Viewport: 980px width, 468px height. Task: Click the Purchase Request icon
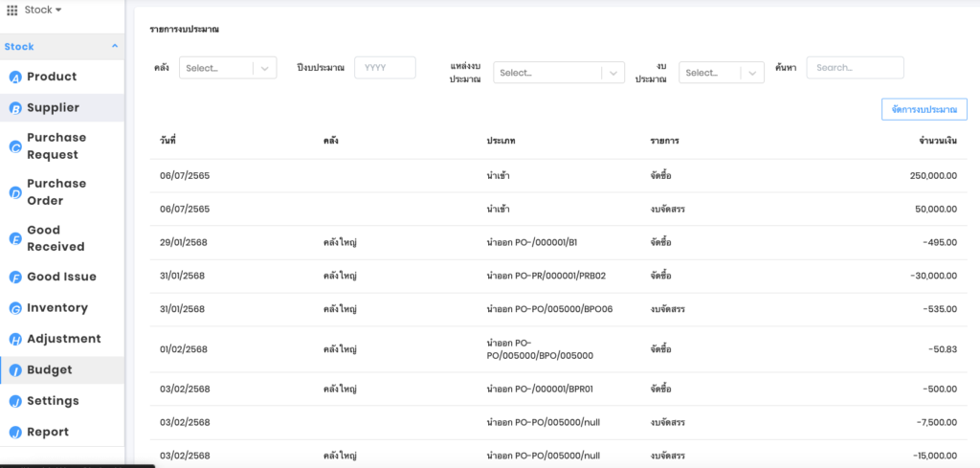click(x=15, y=146)
